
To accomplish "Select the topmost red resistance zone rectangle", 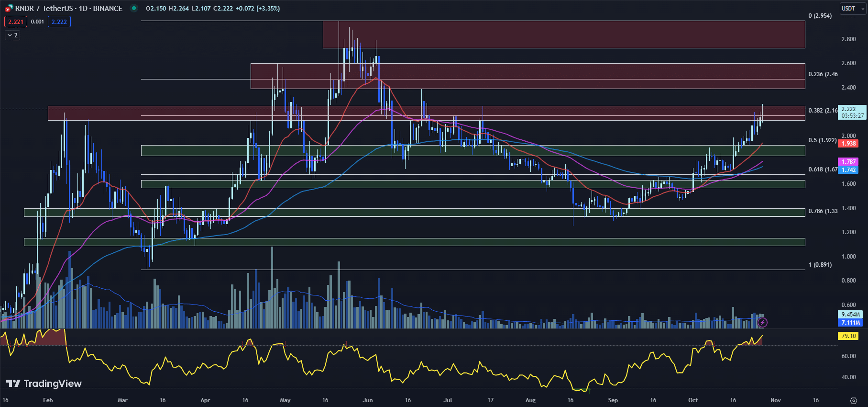I will click(x=564, y=34).
